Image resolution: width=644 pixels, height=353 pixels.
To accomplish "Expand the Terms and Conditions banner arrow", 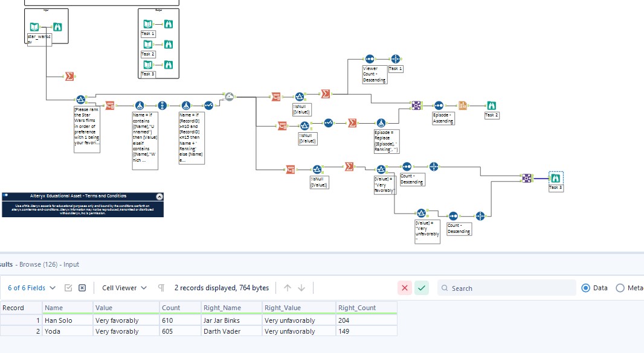I will [159, 196].
